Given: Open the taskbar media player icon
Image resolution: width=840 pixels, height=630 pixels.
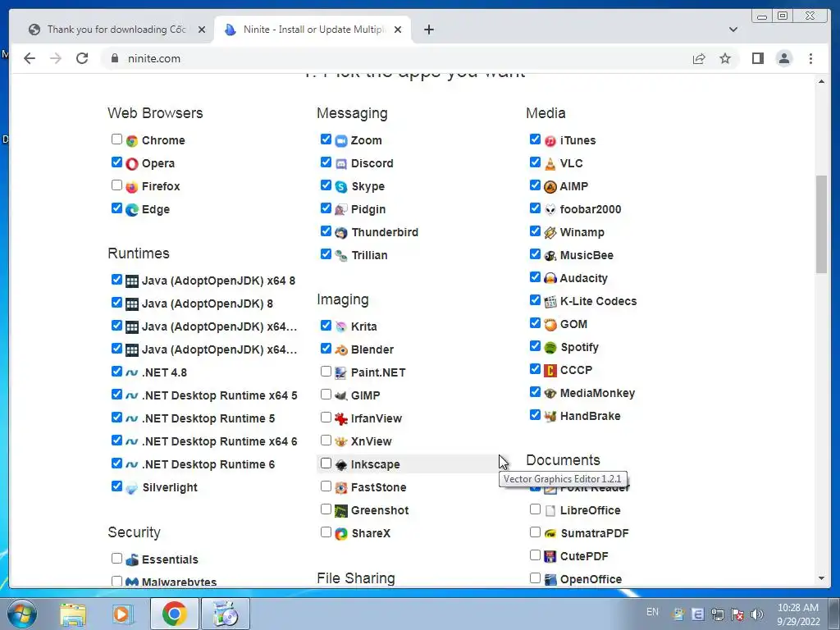Looking at the screenshot, I should pyautogui.click(x=123, y=614).
